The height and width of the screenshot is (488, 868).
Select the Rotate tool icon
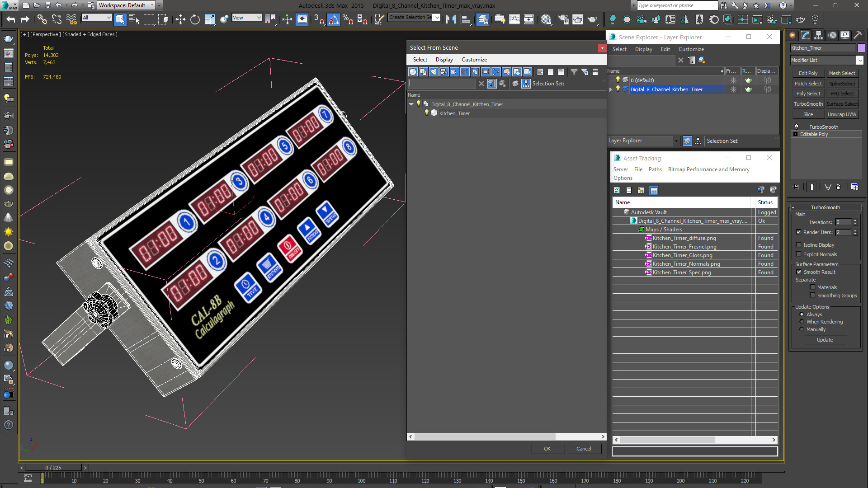195,19
